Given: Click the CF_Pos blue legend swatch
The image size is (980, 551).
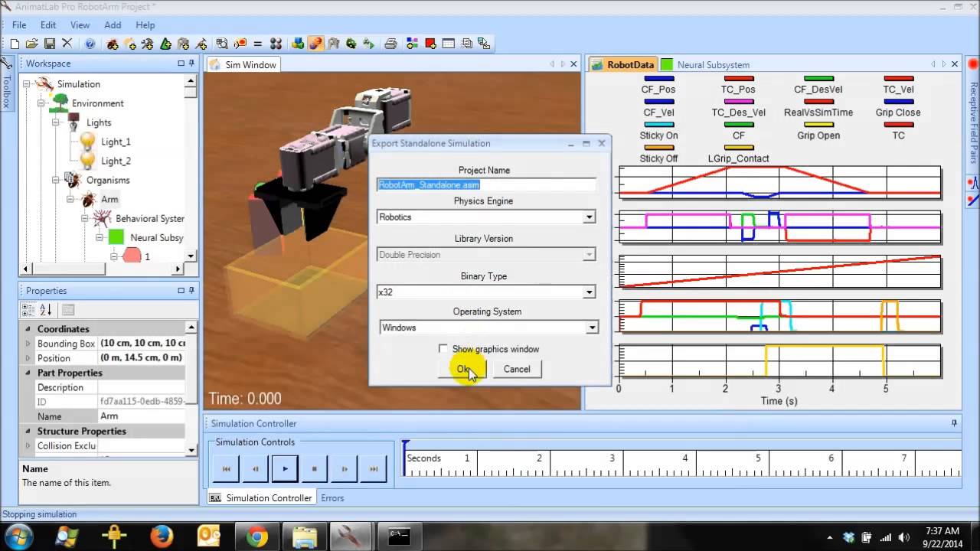Looking at the screenshot, I should [x=658, y=78].
